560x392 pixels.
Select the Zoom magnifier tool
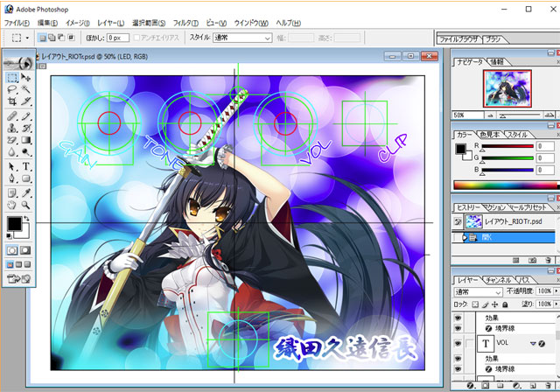click(25, 205)
